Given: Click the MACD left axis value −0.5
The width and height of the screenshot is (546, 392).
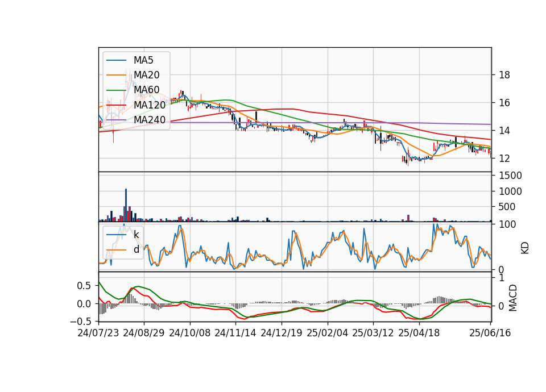Looking at the screenshot, I should click(80, 322).
